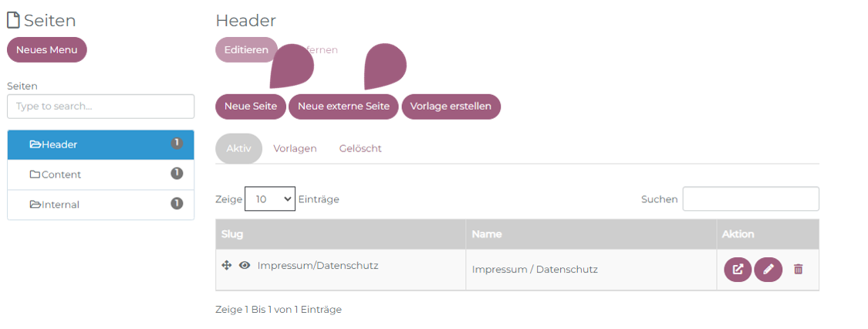Switch to the Vorlagen tab

pyautogui.click(x=295, y=148)
